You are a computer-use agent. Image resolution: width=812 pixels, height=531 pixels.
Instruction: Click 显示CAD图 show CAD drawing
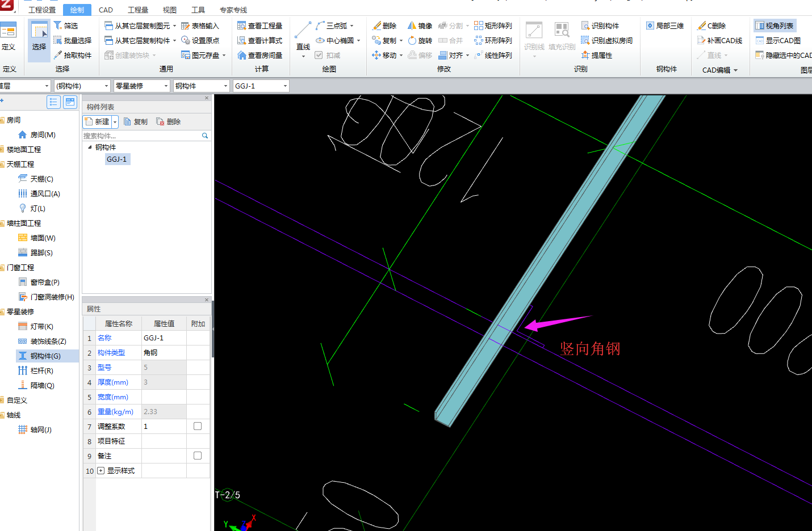coord(778,40)
